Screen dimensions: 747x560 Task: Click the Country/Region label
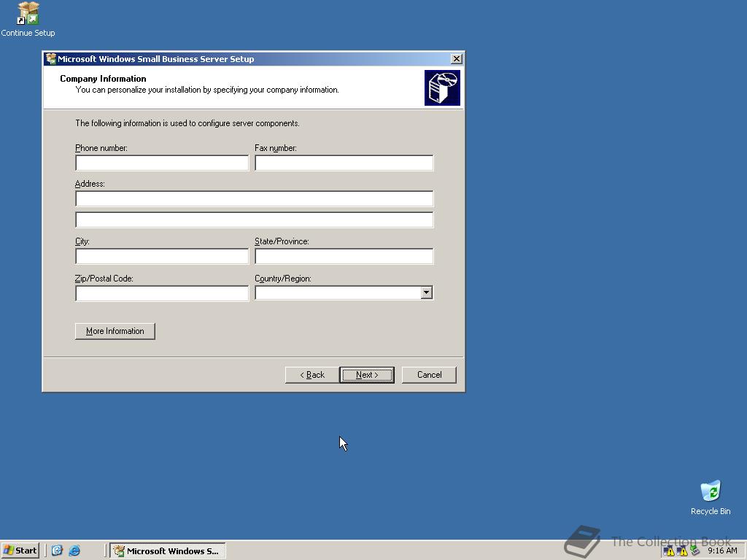pos(283,279)
